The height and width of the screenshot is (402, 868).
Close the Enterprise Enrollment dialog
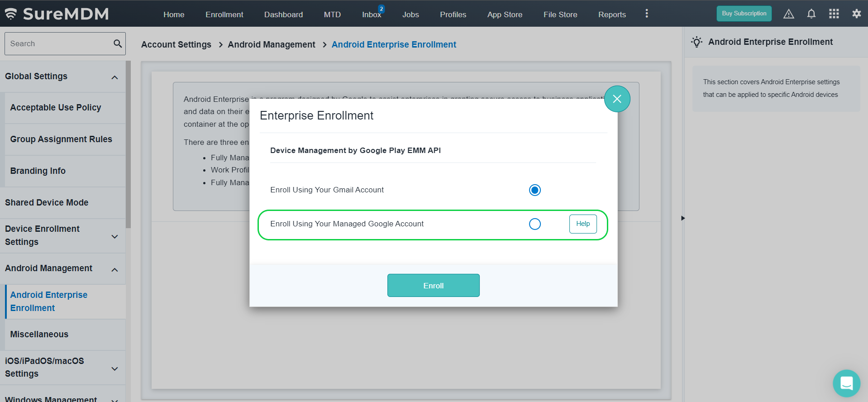tap(617, 99)
